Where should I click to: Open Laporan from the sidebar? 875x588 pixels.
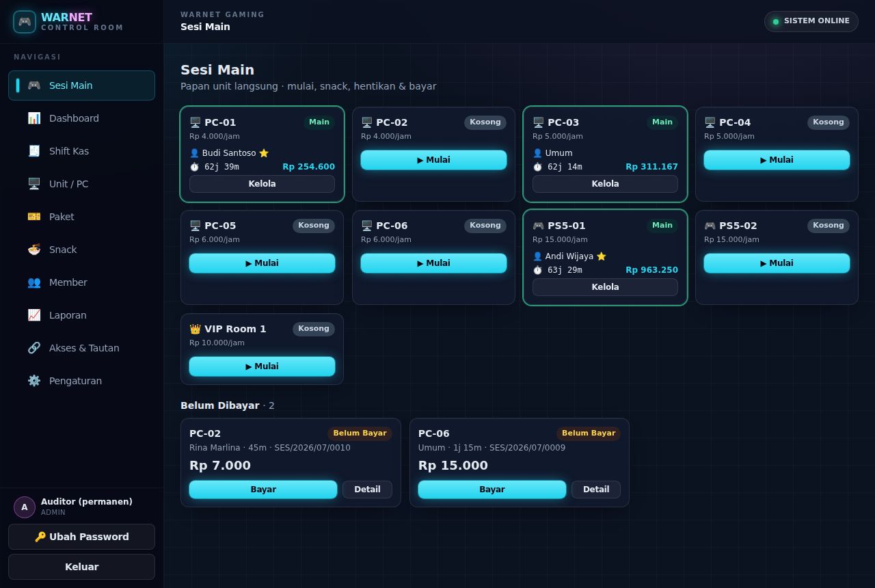coord(81,315)
